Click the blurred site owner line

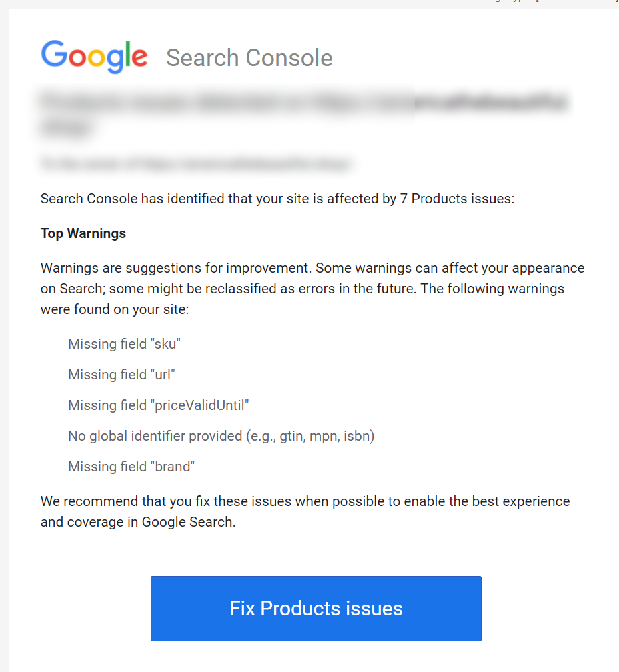coord(196,164)
